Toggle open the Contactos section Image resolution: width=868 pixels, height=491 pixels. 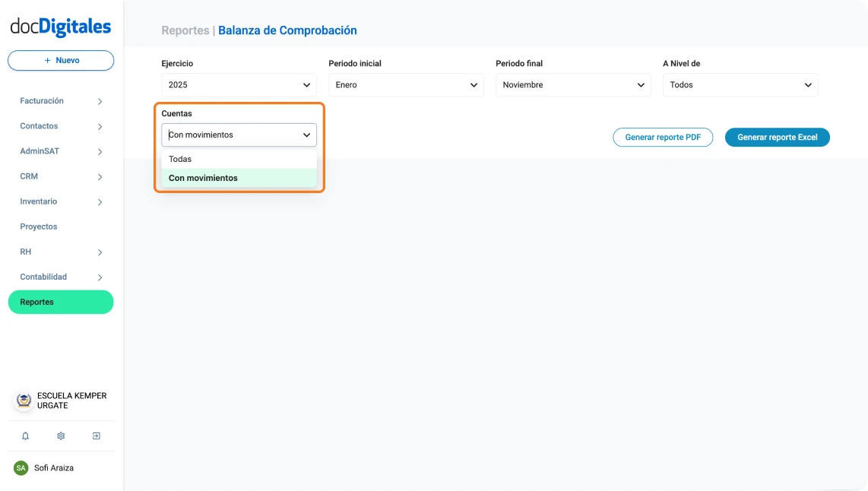click(x=100, y=125)
